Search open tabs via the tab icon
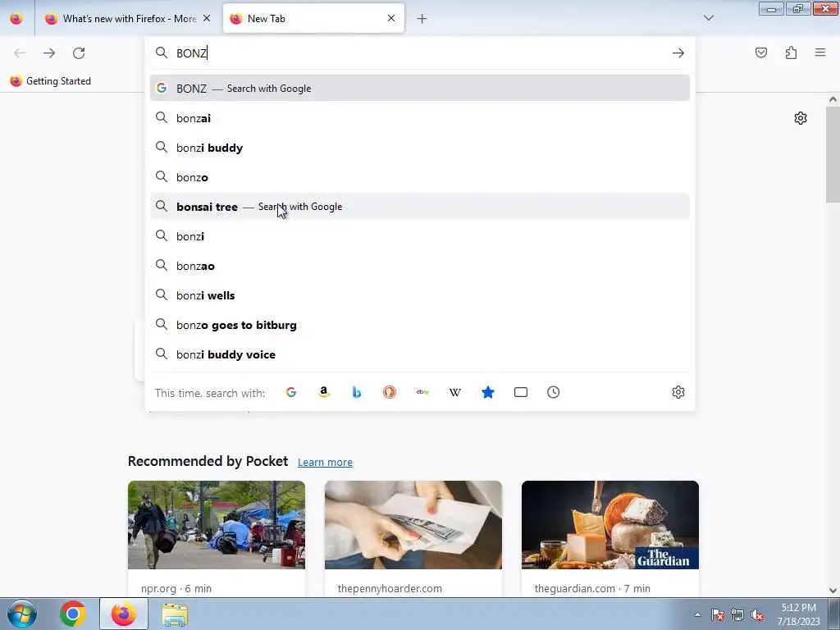 tap(521, 392)
